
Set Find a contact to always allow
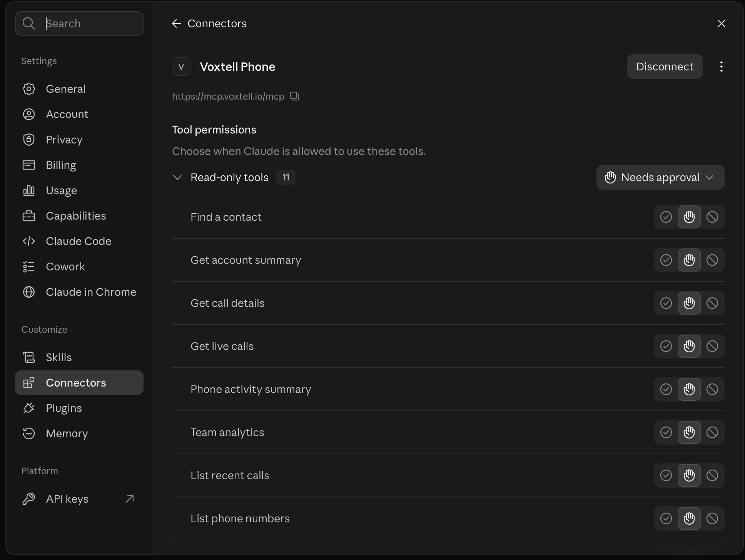(x=666, y=217)
